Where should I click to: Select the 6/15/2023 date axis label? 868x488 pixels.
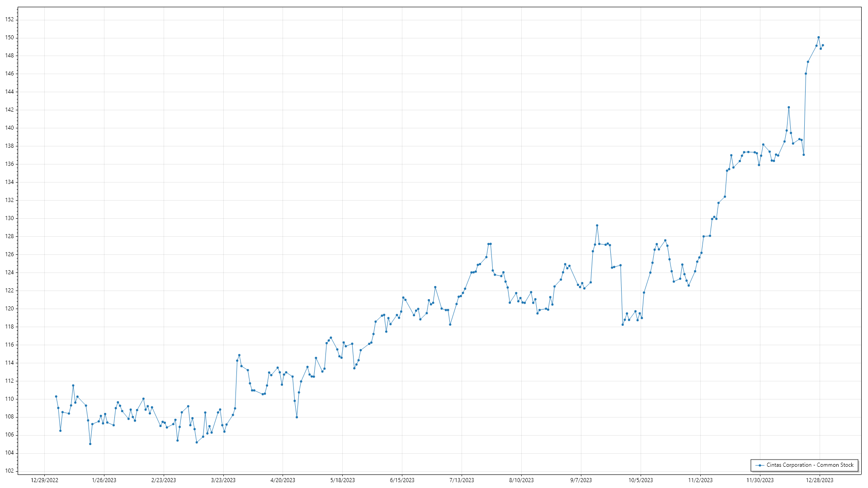coord(402,480)
